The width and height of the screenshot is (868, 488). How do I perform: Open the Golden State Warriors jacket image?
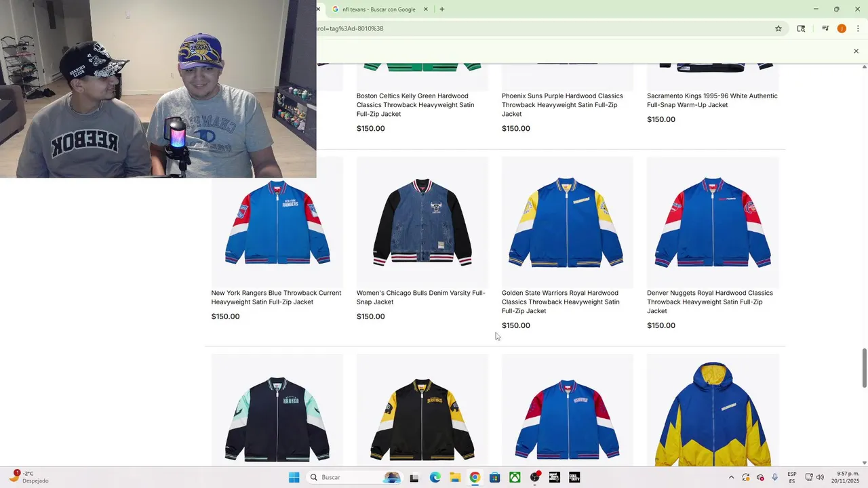(x=567, y=222)
